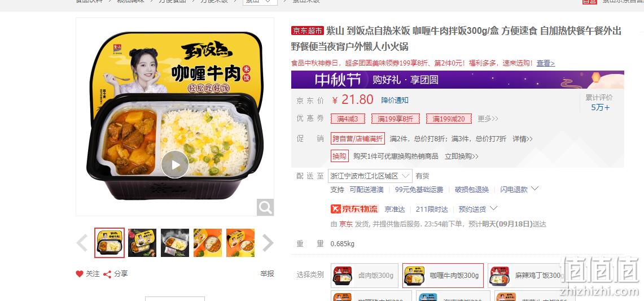644x301 pixels.
Task: Show next product thumbnails with right arrow
Action: click(x=268, y=243)
